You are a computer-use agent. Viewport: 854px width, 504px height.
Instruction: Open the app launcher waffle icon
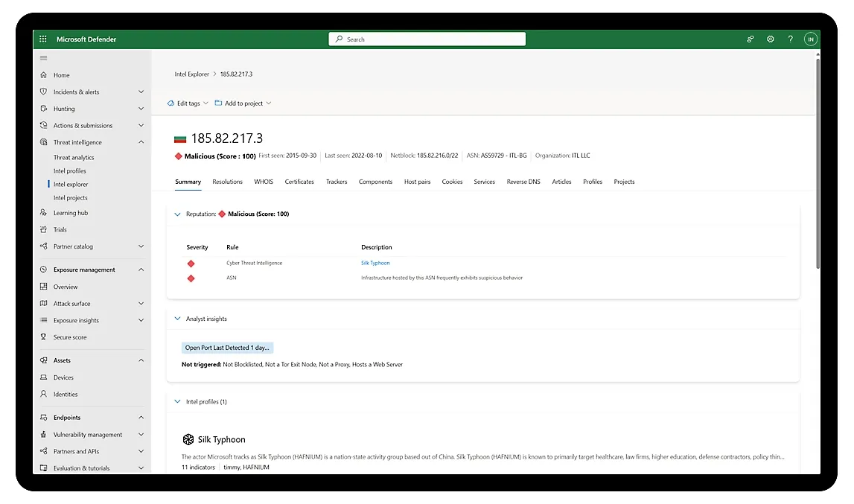click(43, 39)
